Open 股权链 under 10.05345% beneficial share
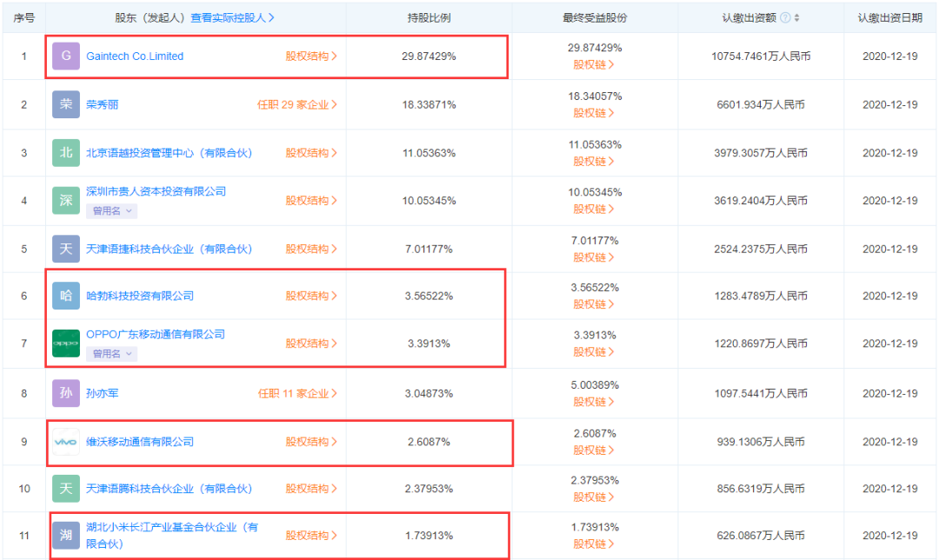Screen dimensions: 939x560 click(x=594, y=209)
